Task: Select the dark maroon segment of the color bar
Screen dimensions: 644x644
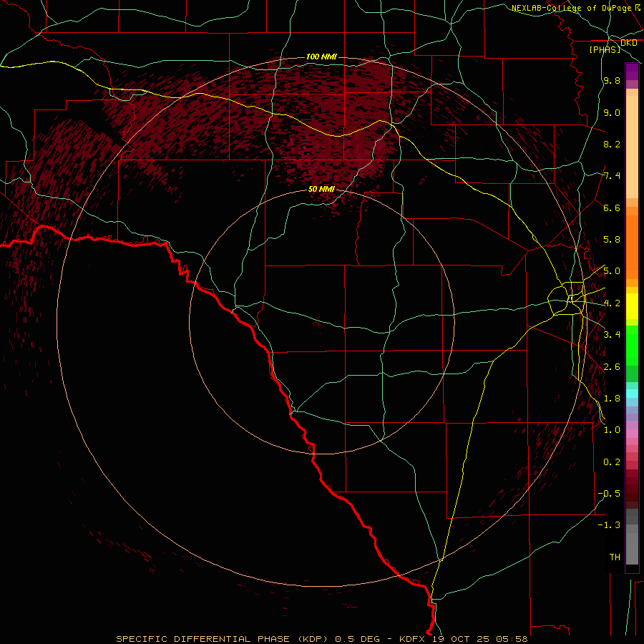Action: coord(632,489)
